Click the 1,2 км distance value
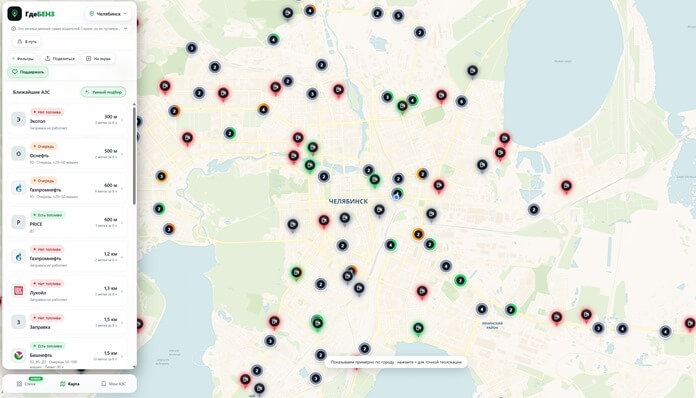 111,254
